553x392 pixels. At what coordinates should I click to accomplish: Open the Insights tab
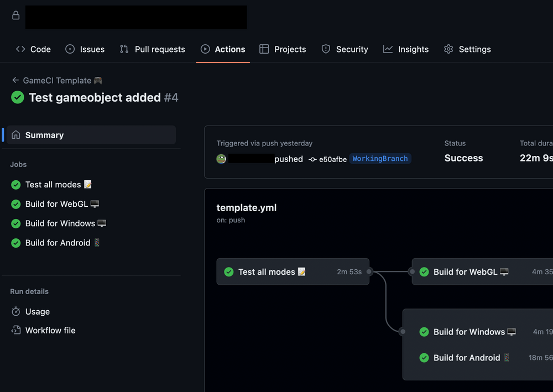(x=406, y=49)
